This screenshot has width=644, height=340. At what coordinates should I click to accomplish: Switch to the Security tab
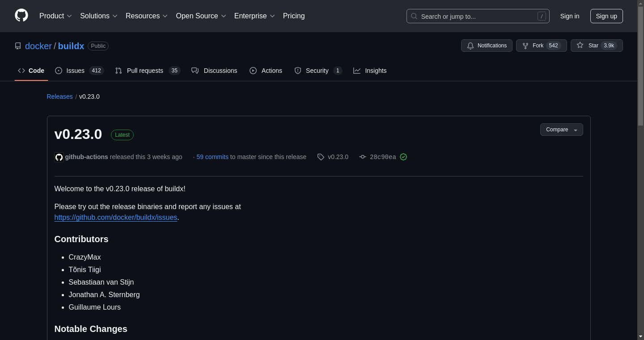318,71
